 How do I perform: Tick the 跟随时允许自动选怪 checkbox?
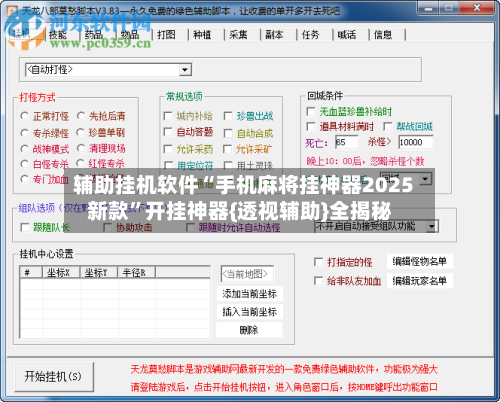coord(190,227)
